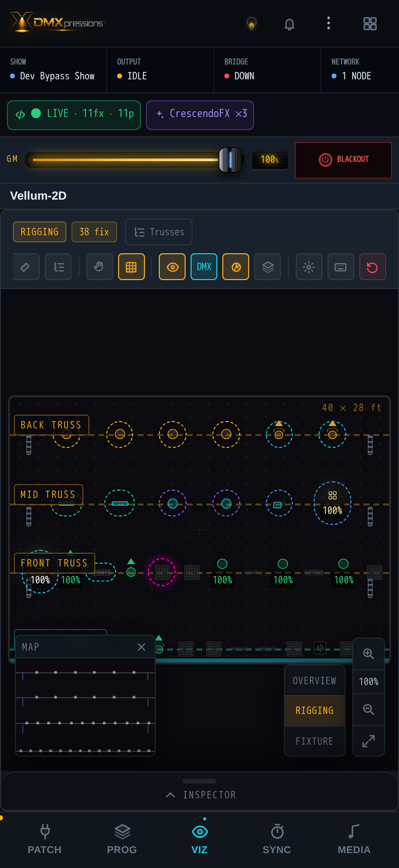Open the notifications bell
Viewport: 399px width, 868px height.
click(x=289, y=24)
